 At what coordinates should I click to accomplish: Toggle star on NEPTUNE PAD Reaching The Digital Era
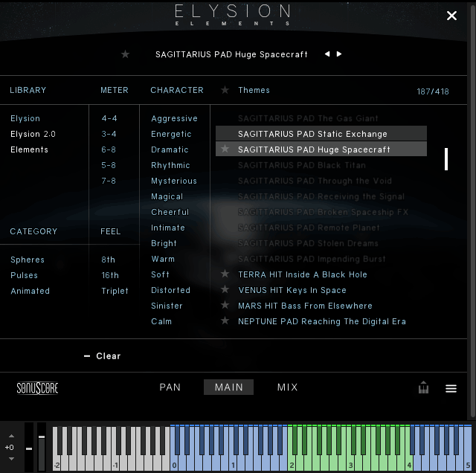225,321
